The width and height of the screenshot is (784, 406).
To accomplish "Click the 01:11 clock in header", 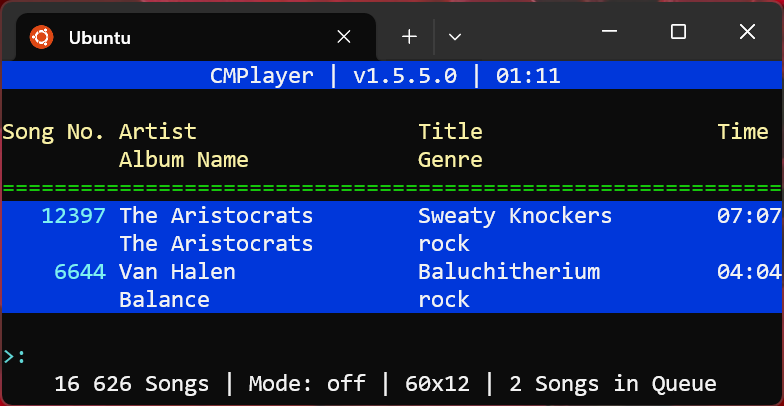I will (528, 76).
